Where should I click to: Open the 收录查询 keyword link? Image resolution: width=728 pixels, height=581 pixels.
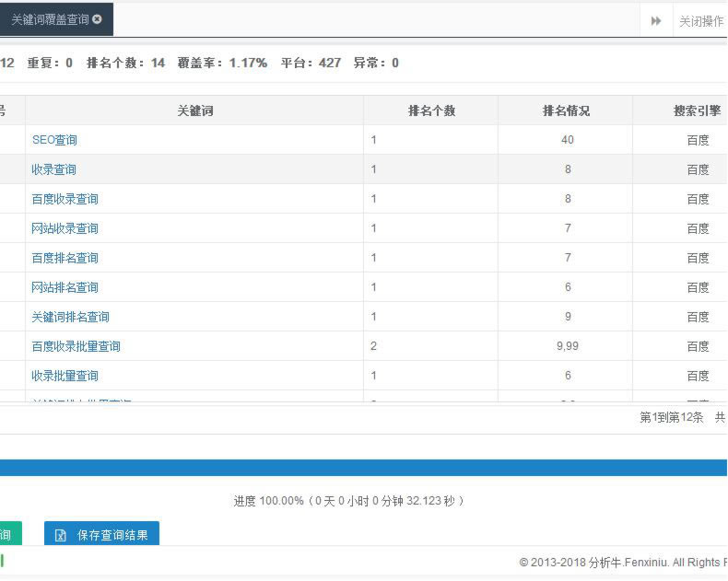(53, 169)
